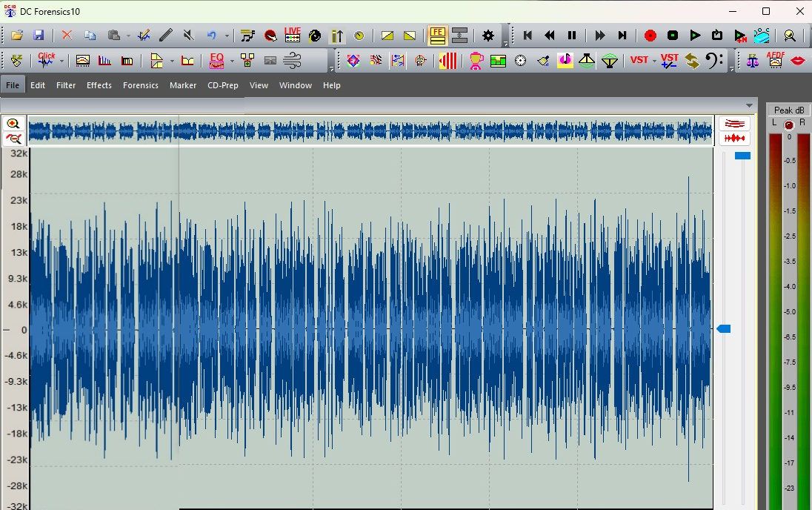Toggle the FE file view button
812x510 pixels.
click(438, 36)
